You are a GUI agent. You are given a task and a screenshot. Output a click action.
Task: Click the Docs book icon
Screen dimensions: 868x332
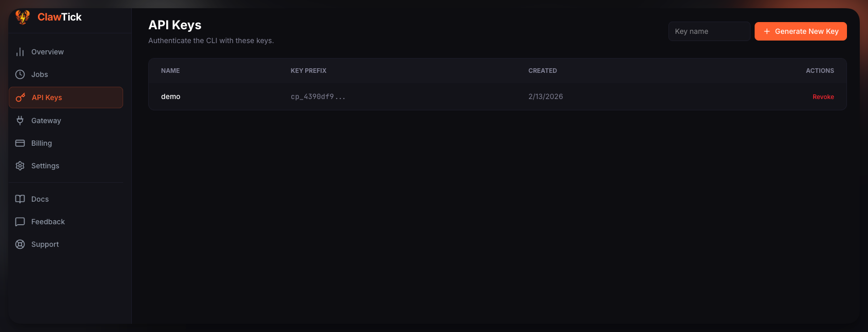pyautogui.click(x=20, y=199)
